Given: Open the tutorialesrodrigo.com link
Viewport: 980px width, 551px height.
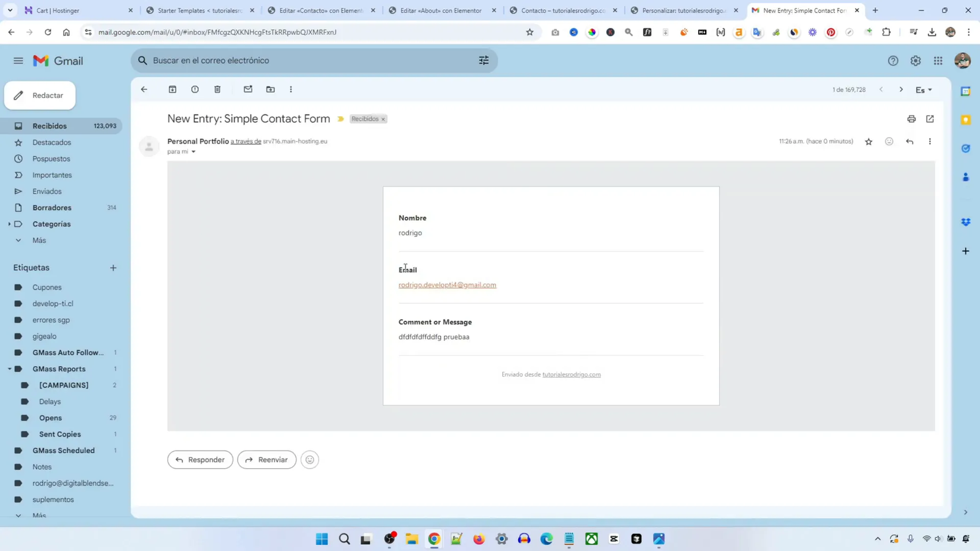Looking at the screenshot, I should click(x=571, y=374).
